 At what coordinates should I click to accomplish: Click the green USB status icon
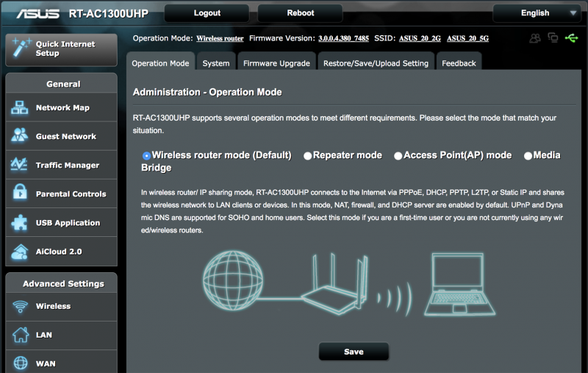pyautogui.click(x=571, y=38)
